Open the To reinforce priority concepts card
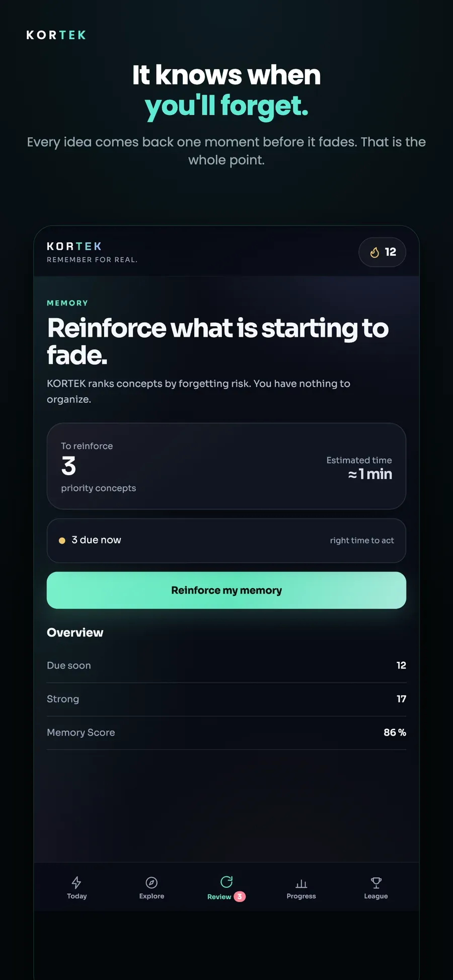 226,466
